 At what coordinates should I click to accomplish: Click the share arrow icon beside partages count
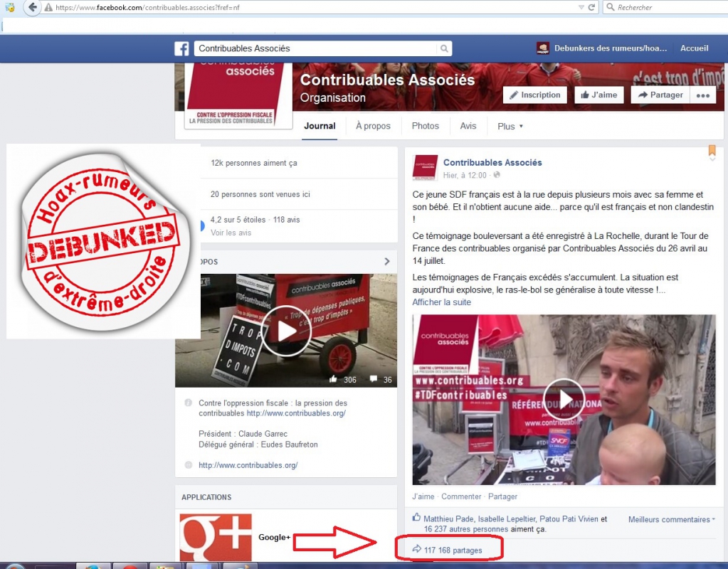click(x=416, y=550)
